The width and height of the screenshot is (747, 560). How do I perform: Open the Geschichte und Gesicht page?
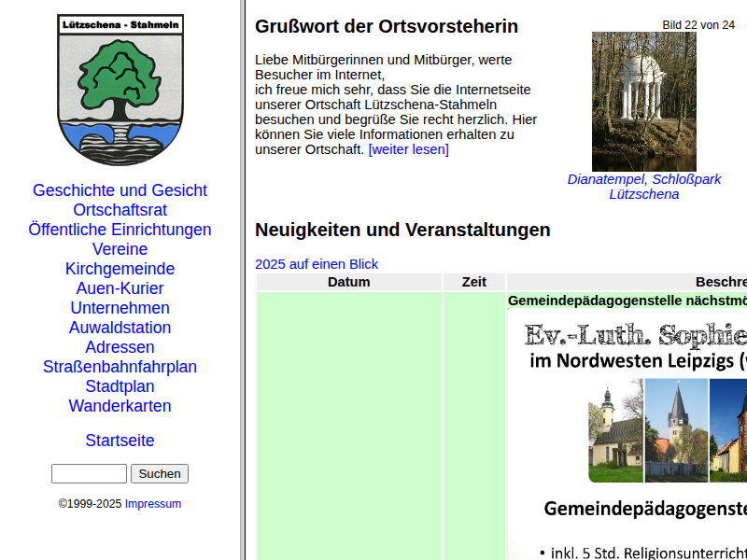[120, 190]
